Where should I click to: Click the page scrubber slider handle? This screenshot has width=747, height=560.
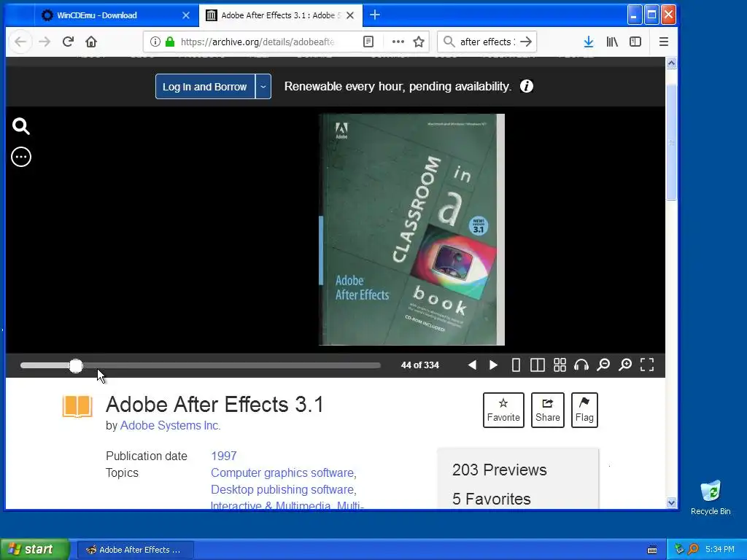click(76, 366)
